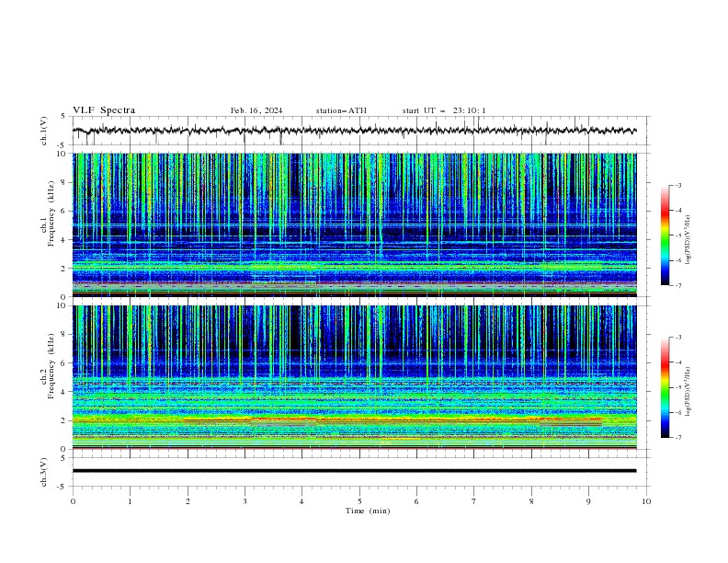Click the ch.1 PSD color scale bar
This screenshot has width=728, height=563.
pos(665,236)
